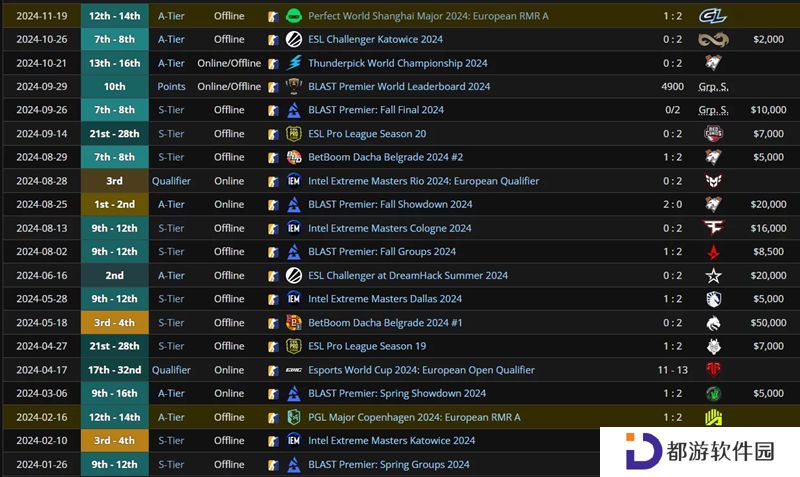
Task: Open Intel Extreme Masters Rio 2024: European Qualifier
Action: click(x=423, y=181)
